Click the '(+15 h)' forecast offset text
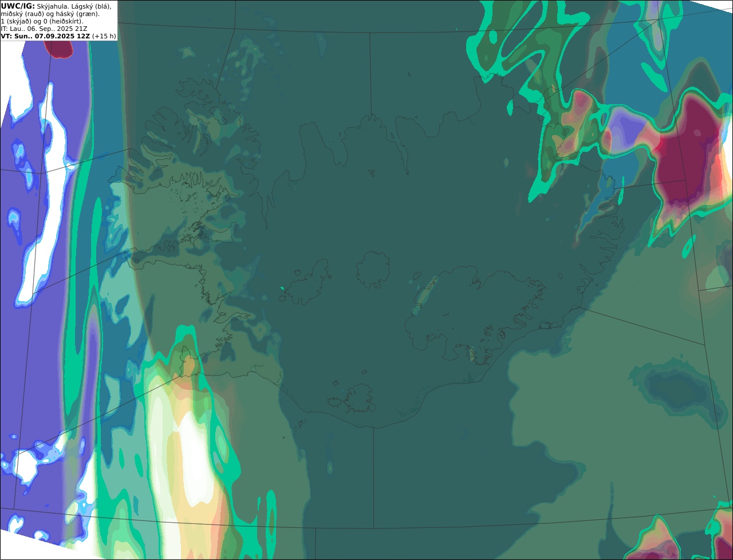 [x=104, y=36]
